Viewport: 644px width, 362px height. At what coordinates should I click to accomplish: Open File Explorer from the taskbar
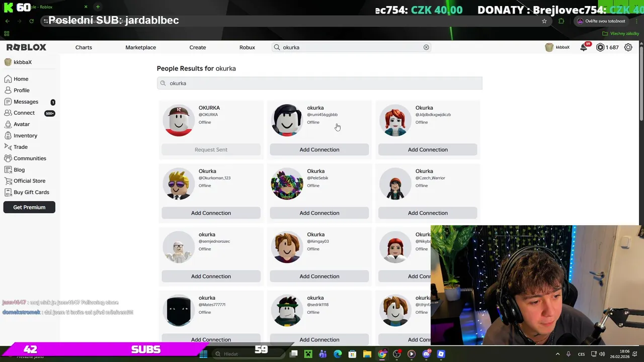367,354
